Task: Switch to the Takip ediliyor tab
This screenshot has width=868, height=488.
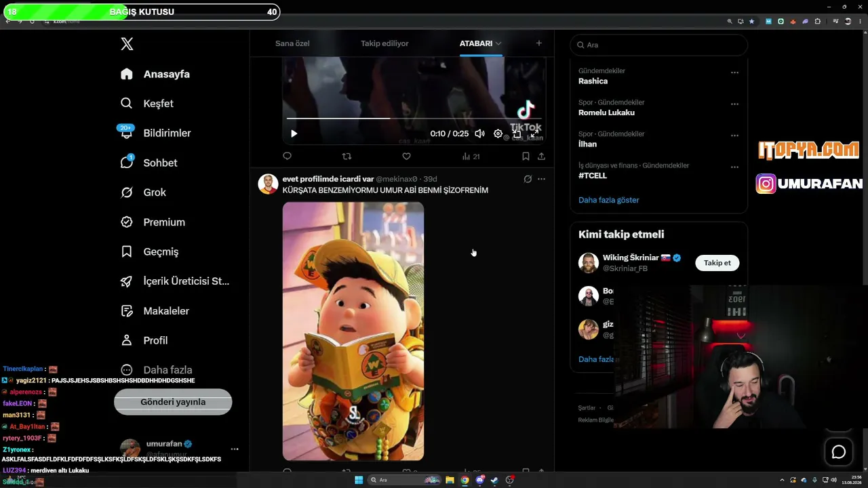Action: (x=384, y=43)
